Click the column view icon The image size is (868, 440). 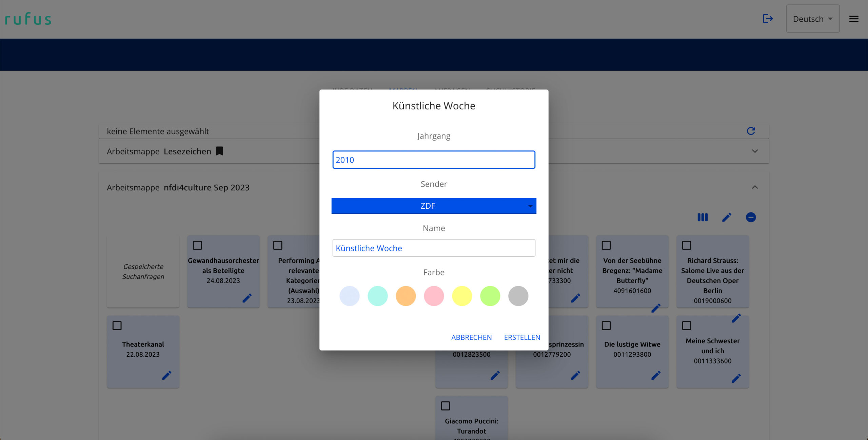coord(702,217)
